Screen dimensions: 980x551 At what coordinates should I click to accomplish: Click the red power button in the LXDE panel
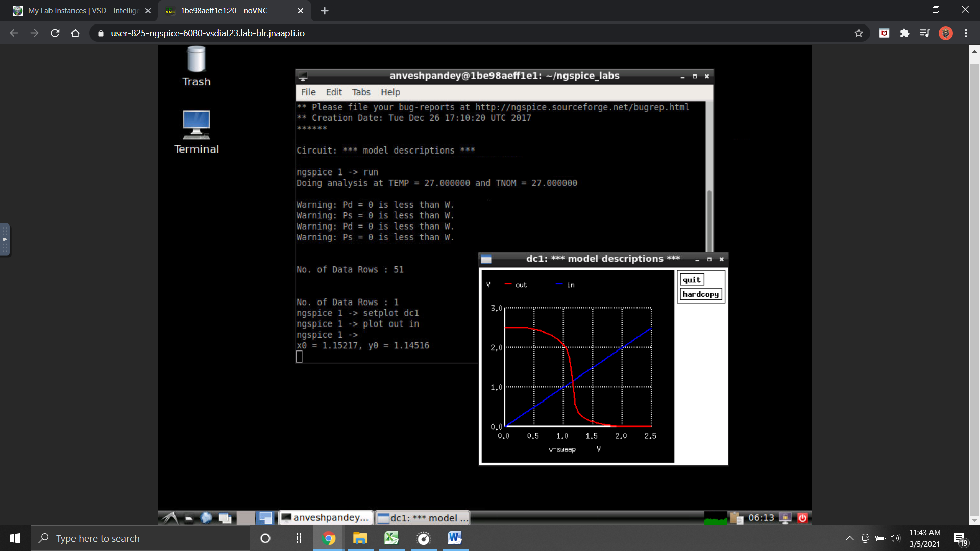click(802, 518)
